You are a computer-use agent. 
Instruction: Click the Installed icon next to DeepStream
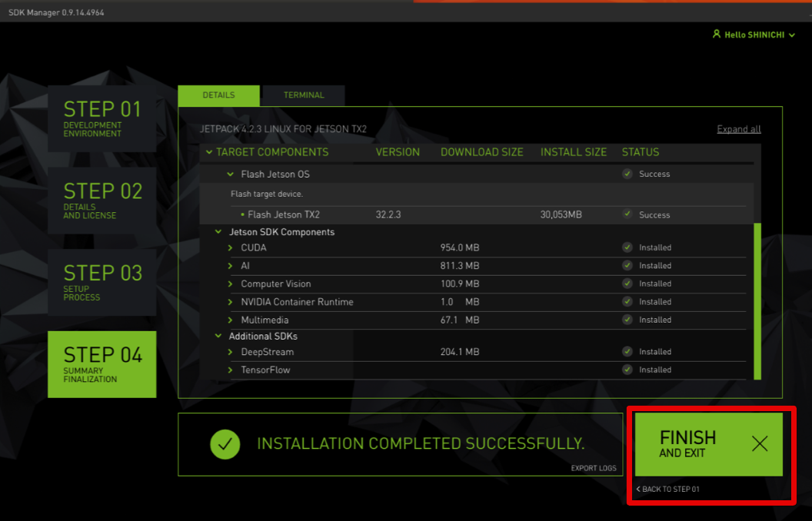coord(627,351)
